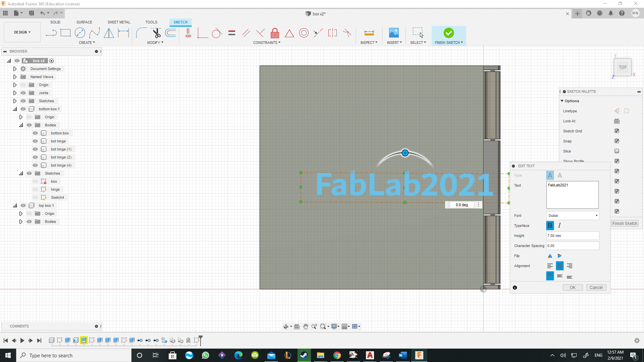The width and height of the screenshot is (644, 362).
Task: Toggle the Sketch Grid checkbox
Action: 616,131
